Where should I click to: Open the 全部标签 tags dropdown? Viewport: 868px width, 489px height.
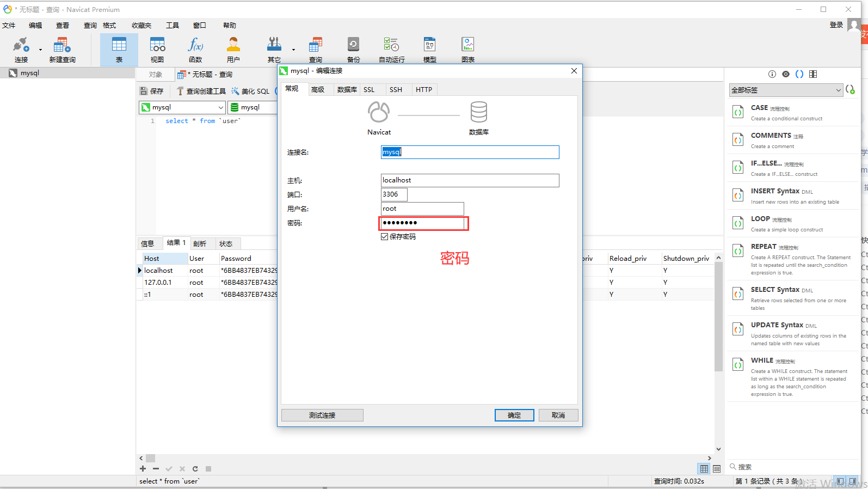(x=786, y=90)
